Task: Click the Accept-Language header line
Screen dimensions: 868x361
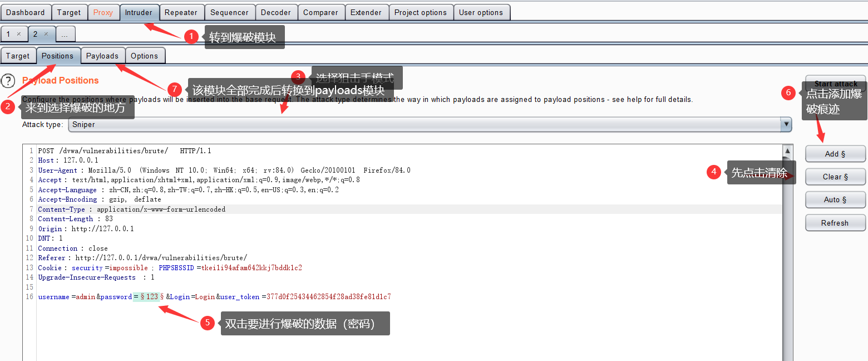Action: [188, 190]
